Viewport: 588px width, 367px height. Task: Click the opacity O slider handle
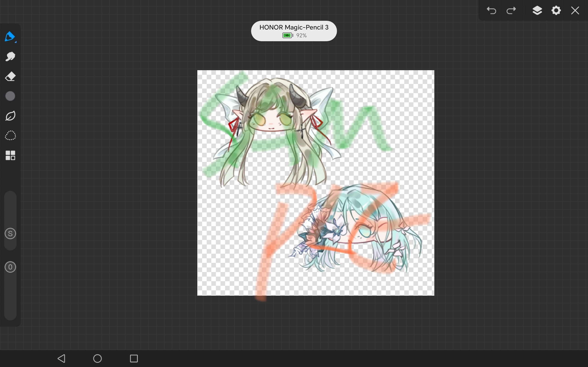(x=10, y=267)
